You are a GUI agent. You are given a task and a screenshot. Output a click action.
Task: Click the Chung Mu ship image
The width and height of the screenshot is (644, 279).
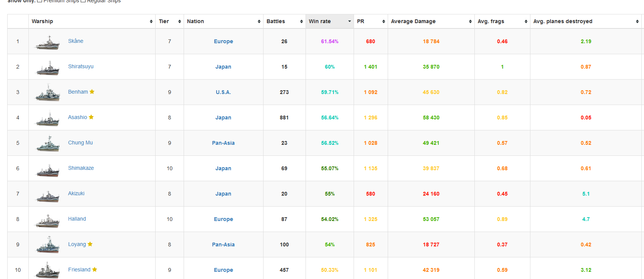48,144
